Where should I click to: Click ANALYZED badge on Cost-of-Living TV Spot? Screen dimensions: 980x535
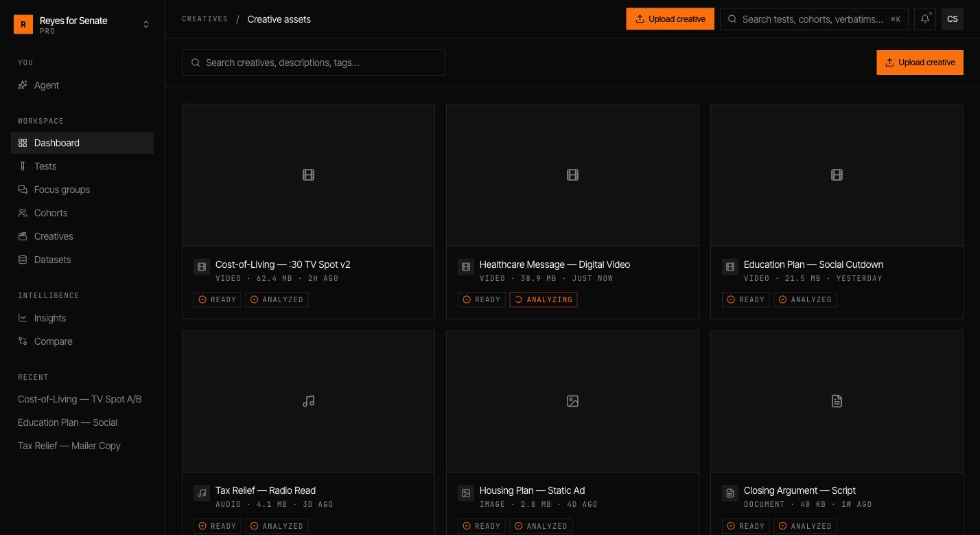[x=277, y=299]
